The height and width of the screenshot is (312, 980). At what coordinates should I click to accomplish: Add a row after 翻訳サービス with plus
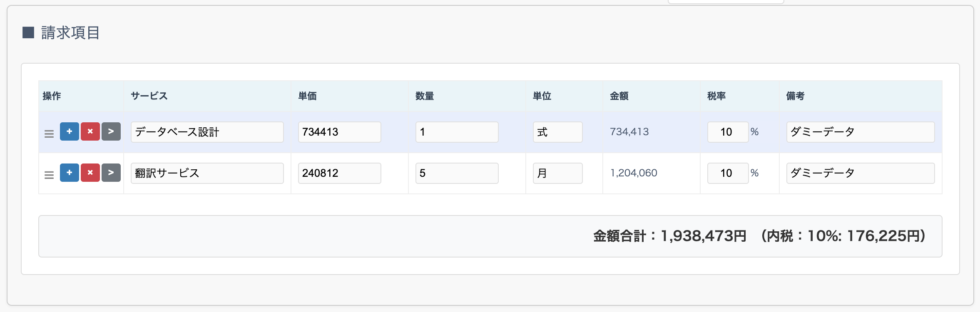pyautogui.click(x=70, y=173)
